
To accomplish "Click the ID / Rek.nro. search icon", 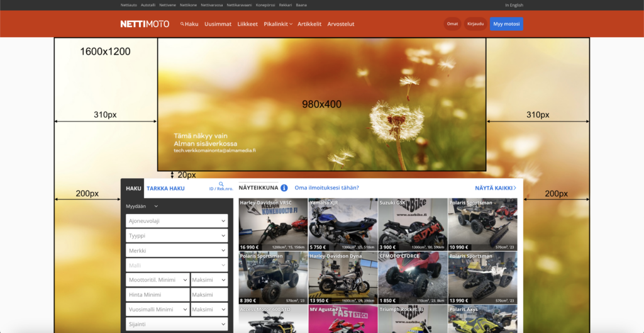I will coord(221,184).
